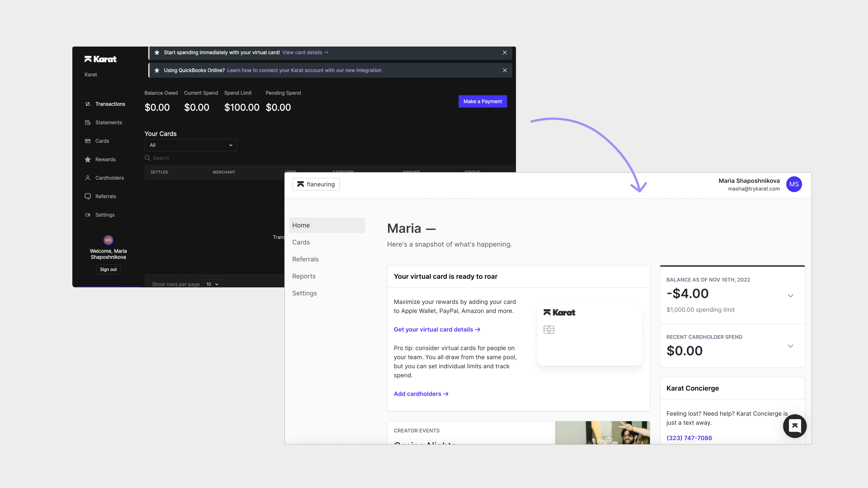Follow the View card details link
The height and width of the screenshot is (488, 868).
pos(305,53)
